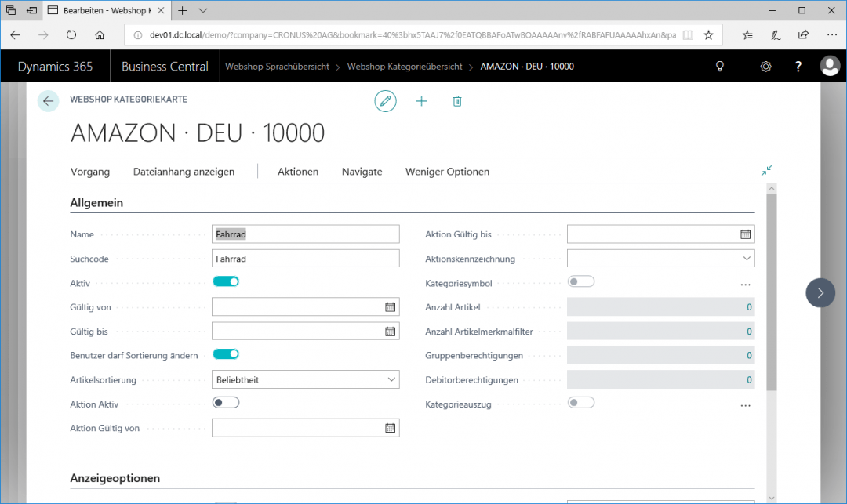
Task: Collapse the page using the diagonal arrows icon
Action: pyautogui.click(x=766, y=171)
